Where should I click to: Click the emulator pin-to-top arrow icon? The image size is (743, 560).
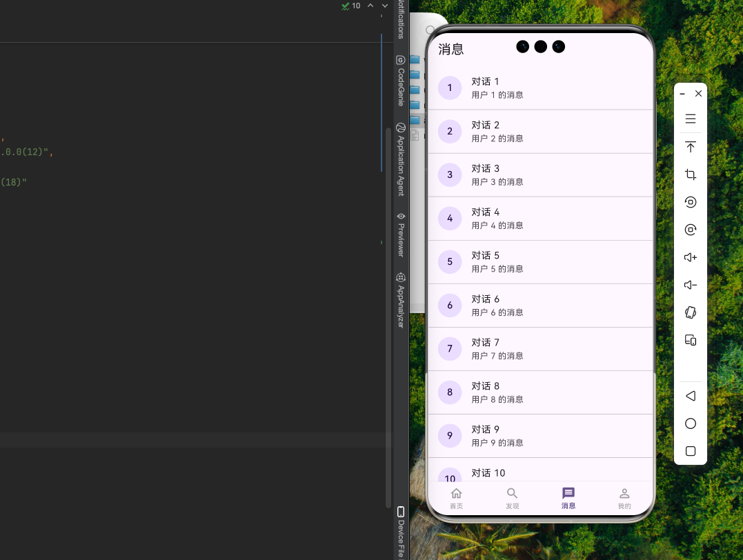[x=690, y=147]
